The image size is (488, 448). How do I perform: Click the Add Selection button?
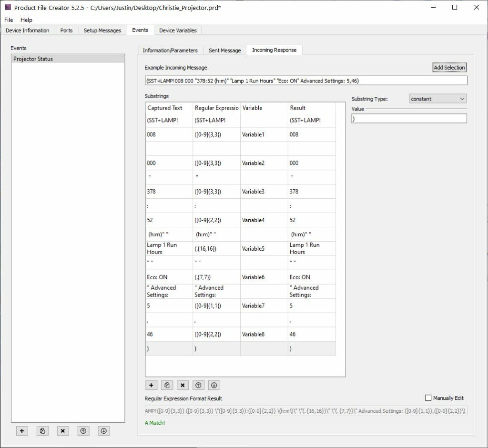tap(449, 68)
